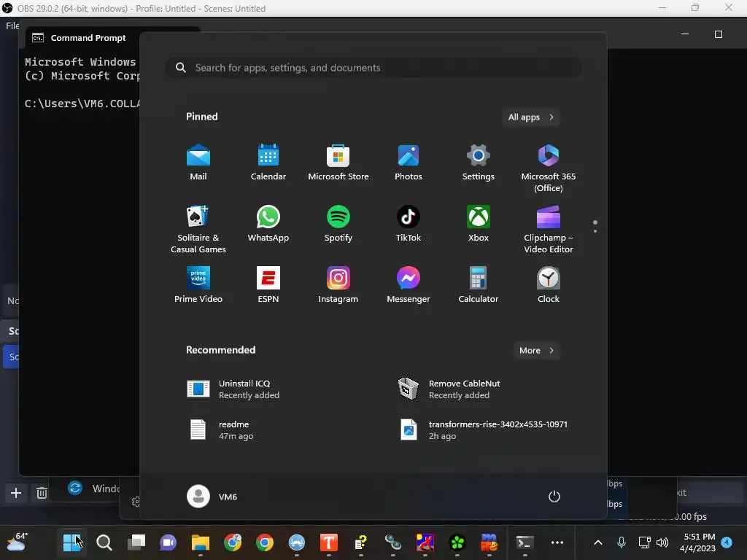Open Microsoft Store from the Start menu
The image size is (747, 560).
click(338, 163)
